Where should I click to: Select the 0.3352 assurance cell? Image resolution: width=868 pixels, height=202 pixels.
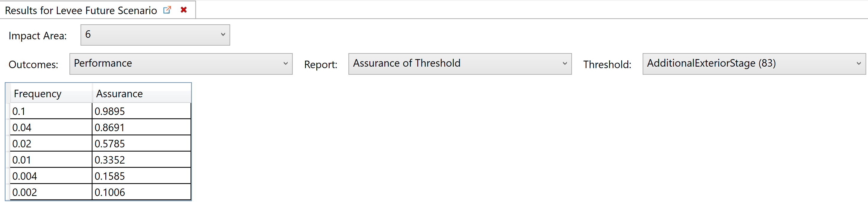tap(141, 159)
